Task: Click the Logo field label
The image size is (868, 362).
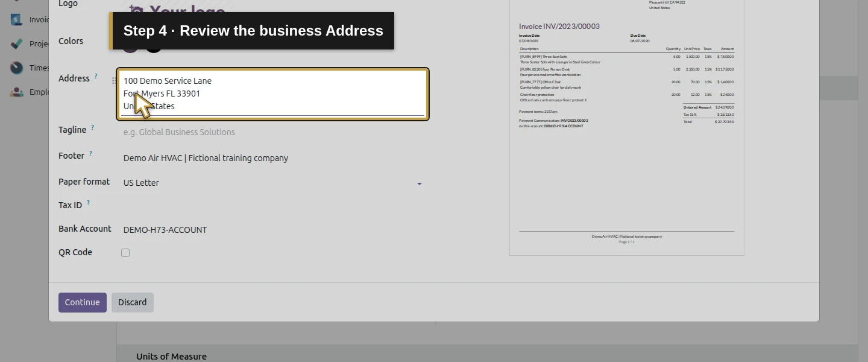Action: click(68, 4)
